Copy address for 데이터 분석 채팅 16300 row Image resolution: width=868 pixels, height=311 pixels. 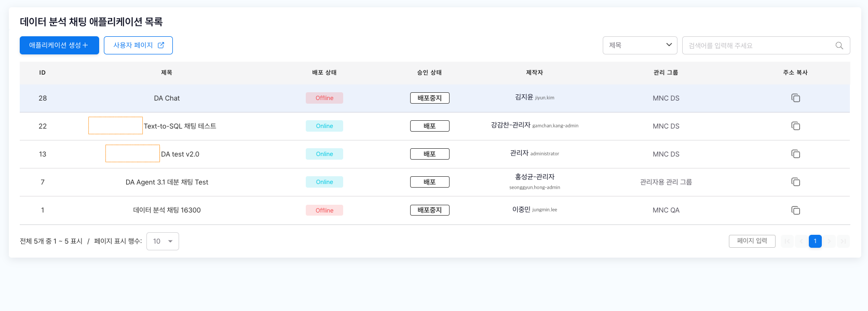coord(795,210)
